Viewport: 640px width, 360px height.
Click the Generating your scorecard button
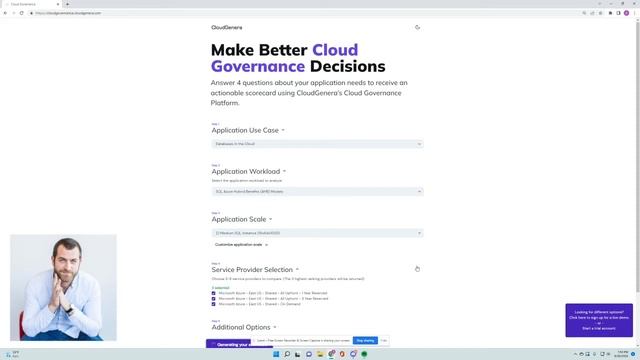[x=239, y=344]
